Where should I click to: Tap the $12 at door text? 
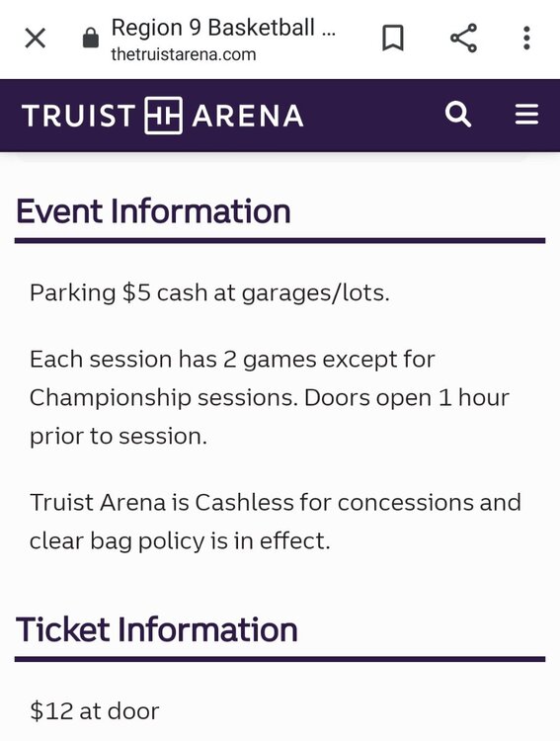95,711
